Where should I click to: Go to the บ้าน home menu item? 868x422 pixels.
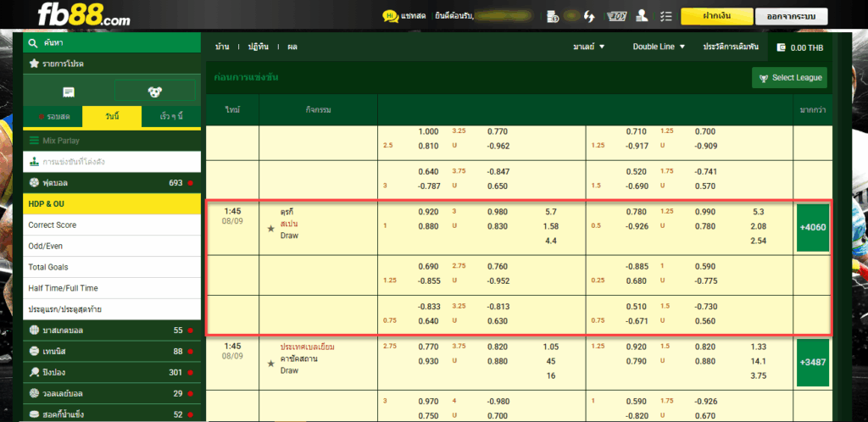222,47
